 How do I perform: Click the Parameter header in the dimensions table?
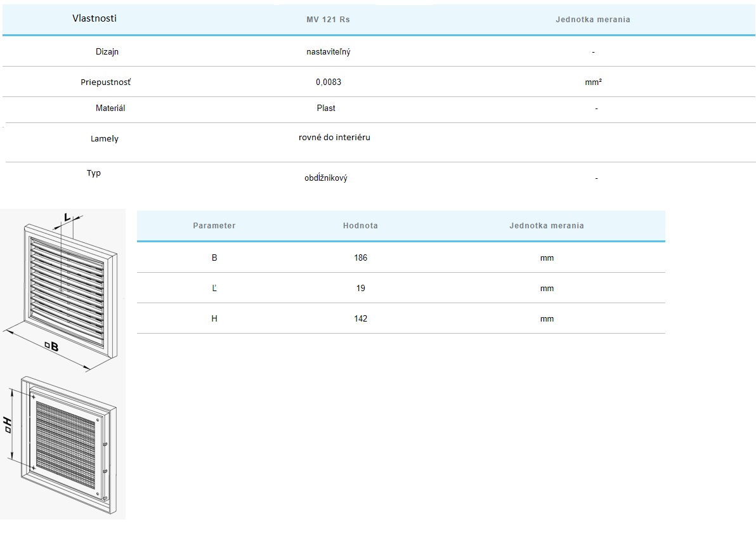click(x=214, y=226)
